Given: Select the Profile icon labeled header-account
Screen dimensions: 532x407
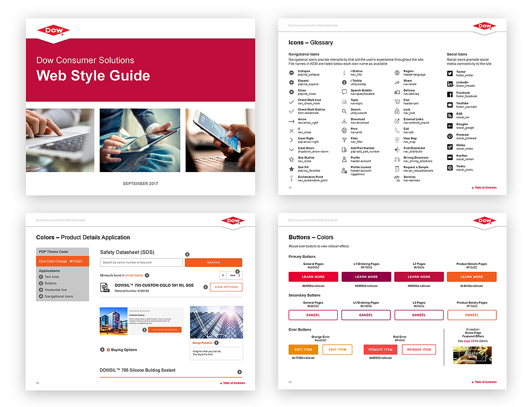Looking at the screenshot, I should (x=344, y=159).
